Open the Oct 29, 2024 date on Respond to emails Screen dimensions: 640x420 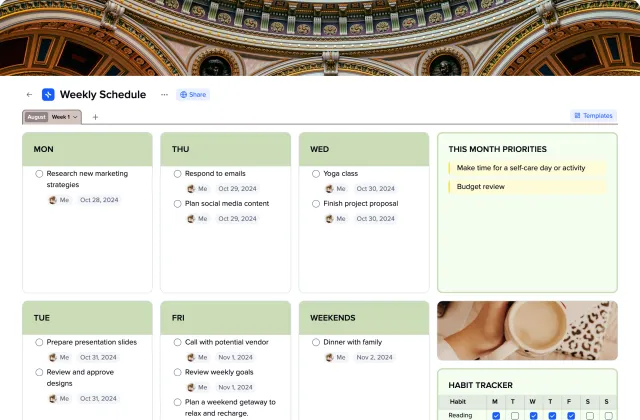coord(237,189)
